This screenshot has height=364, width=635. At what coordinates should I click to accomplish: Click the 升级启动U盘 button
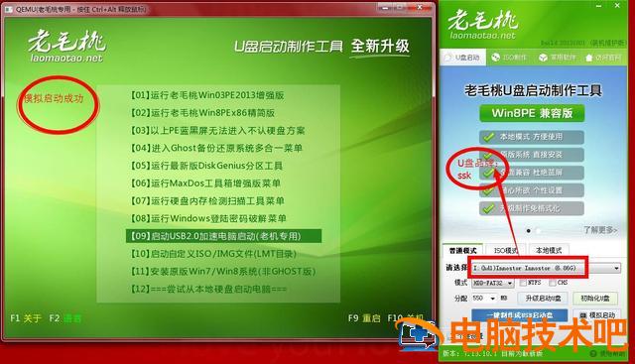(x=543, y=299)
